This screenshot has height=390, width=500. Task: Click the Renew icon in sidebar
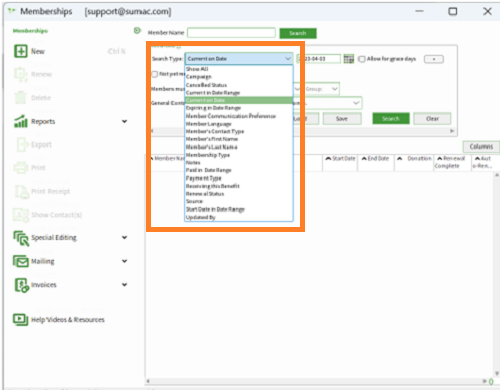coord(21,74)
